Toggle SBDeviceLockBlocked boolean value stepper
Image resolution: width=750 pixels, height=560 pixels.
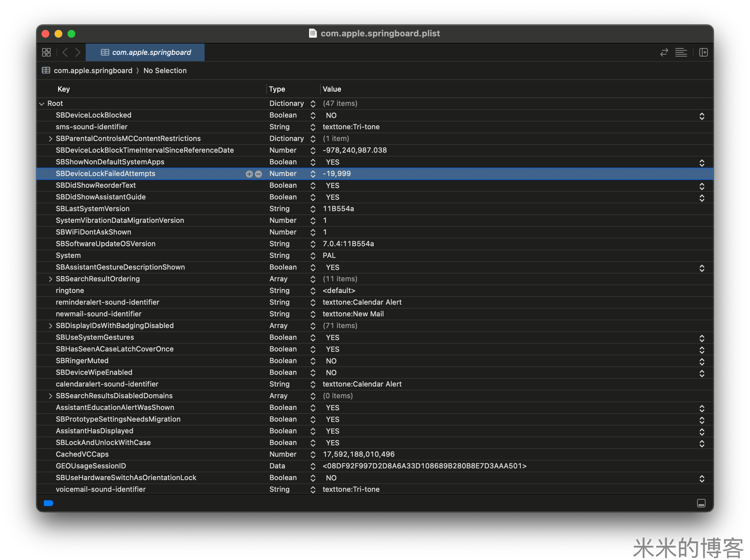[701, 116]
